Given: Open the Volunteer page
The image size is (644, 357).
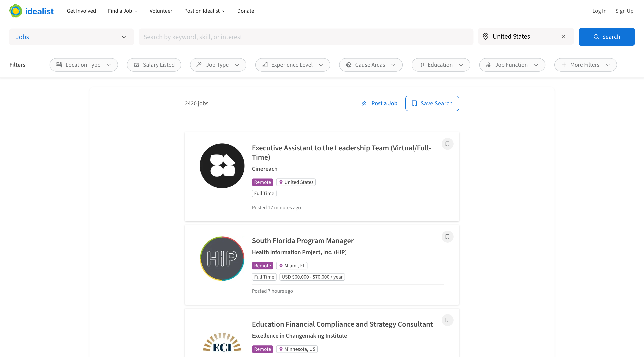Looking at the screenshot, I should (x=161, y=11).
